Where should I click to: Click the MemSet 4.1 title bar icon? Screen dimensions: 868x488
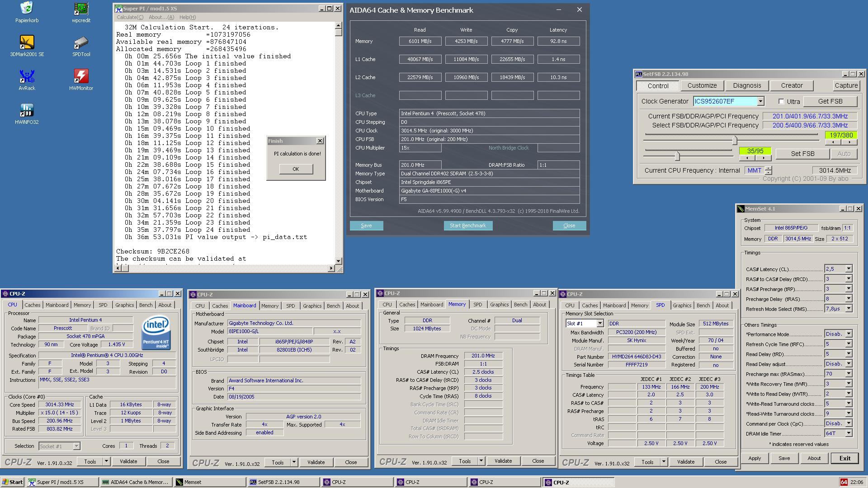741,209
